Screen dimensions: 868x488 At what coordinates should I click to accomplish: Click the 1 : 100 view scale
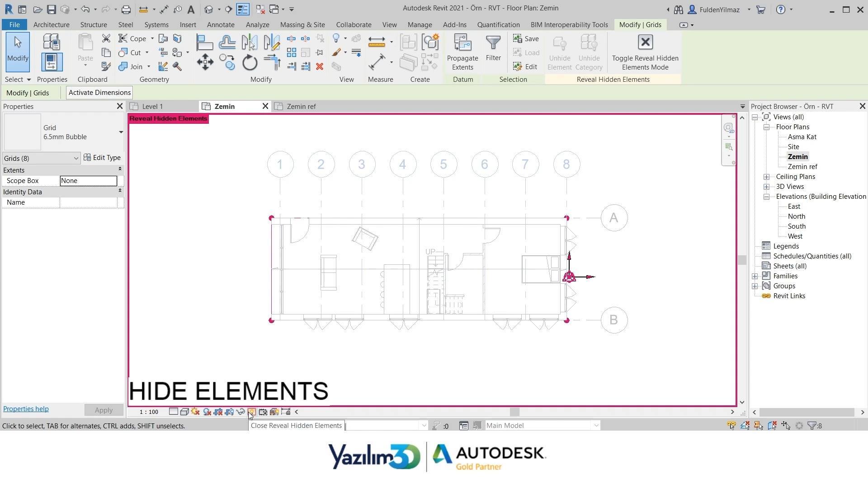pyautogui.click(x=149, y=412)
